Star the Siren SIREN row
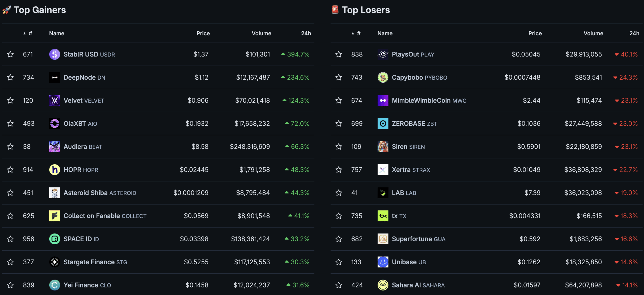 click(339, 147)
